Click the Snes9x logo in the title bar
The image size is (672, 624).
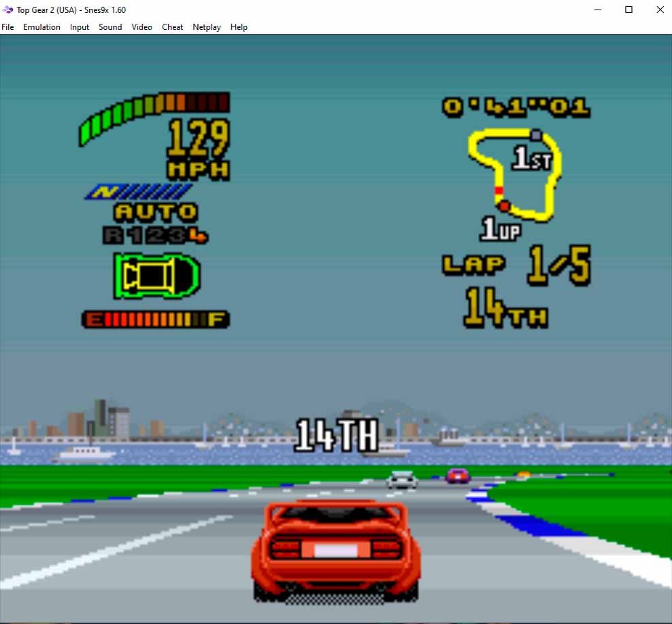[7, 10]
